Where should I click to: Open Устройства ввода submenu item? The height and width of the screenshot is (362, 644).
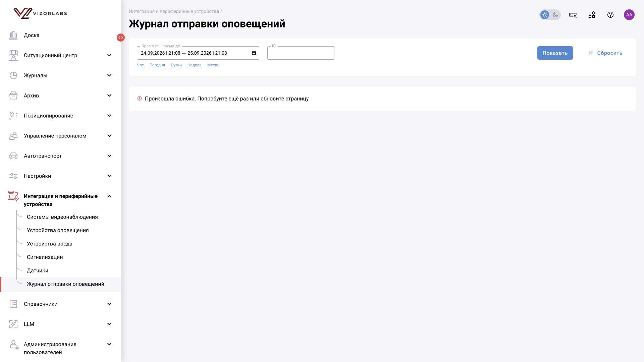pyautogui.click(x=50, y=244)
